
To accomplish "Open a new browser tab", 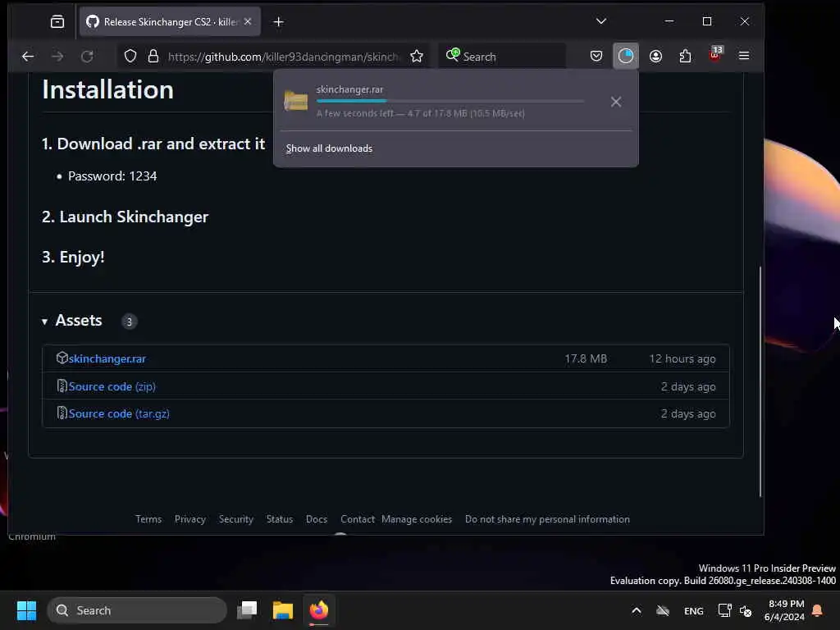I will click(279, 22).
